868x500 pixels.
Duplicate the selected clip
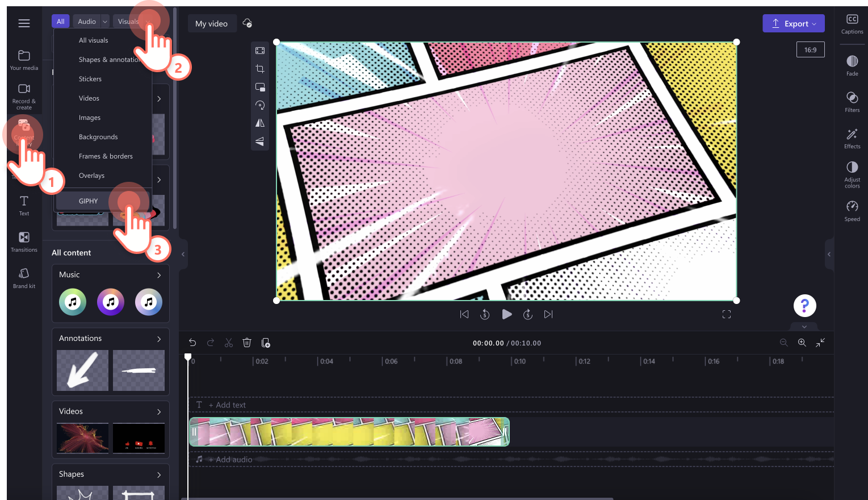click(265, 343)
